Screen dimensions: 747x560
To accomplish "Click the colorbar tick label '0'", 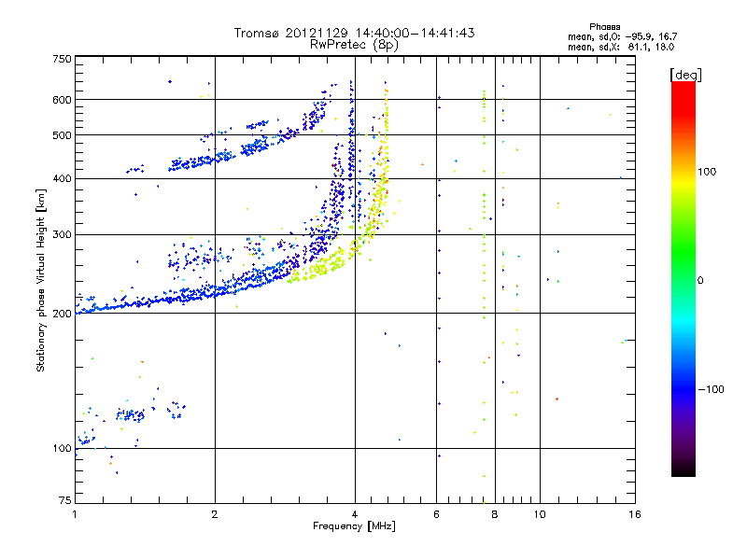I will [x=700, y=281].
